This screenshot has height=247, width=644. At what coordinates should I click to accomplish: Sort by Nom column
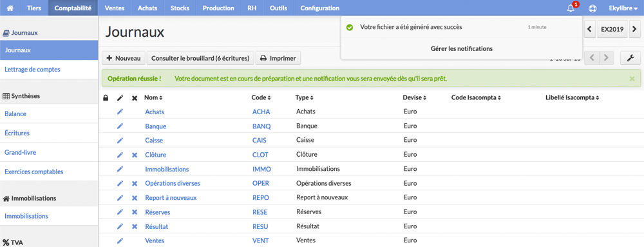pos(153,98)
